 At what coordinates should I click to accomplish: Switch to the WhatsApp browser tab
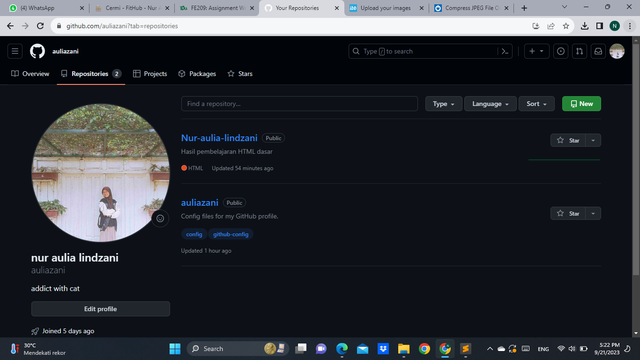[46, 8]
